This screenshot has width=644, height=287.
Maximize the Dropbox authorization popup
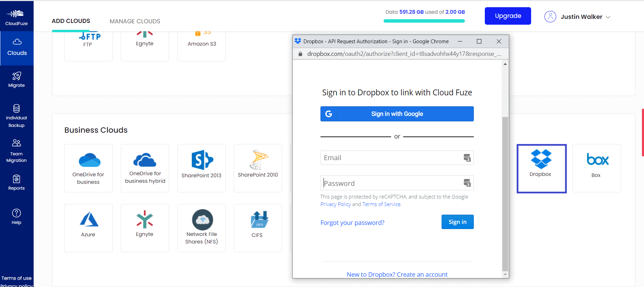coord(479,41)
